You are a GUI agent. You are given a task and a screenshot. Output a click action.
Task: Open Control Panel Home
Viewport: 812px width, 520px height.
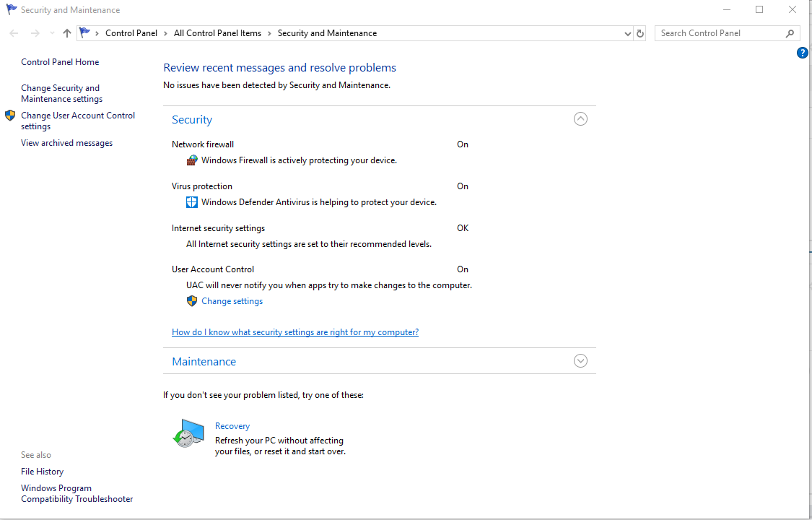pos(60,62)
